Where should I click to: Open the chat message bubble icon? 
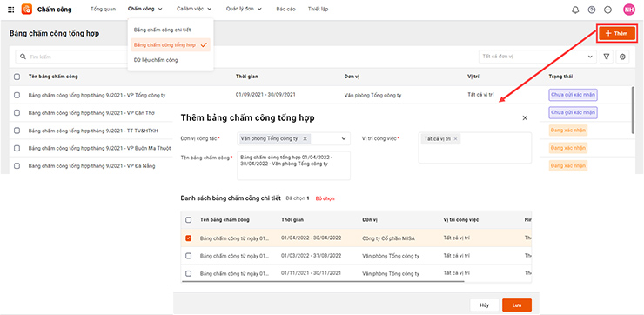click(x=607, y=10)
